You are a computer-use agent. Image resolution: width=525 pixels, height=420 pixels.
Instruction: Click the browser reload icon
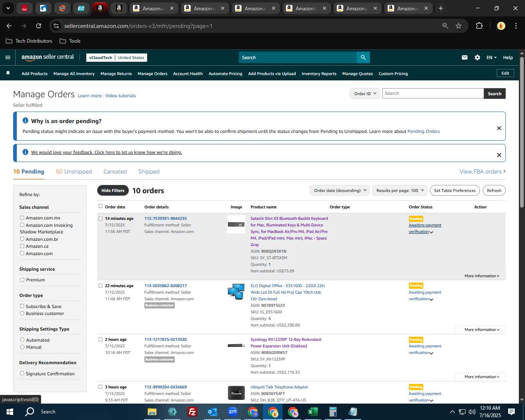[x=39, y=26]
